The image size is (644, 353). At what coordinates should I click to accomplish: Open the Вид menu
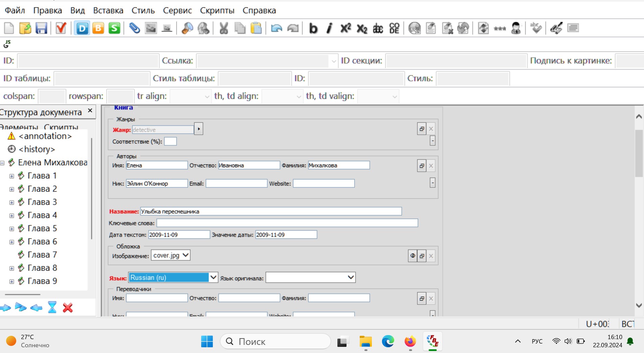[x=77, y=10]
